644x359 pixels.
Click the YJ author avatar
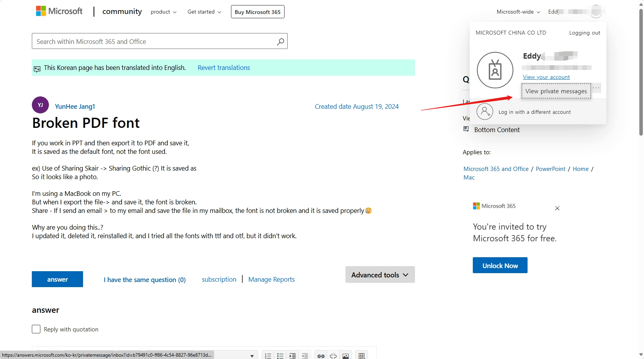click(x=40, y=105)
